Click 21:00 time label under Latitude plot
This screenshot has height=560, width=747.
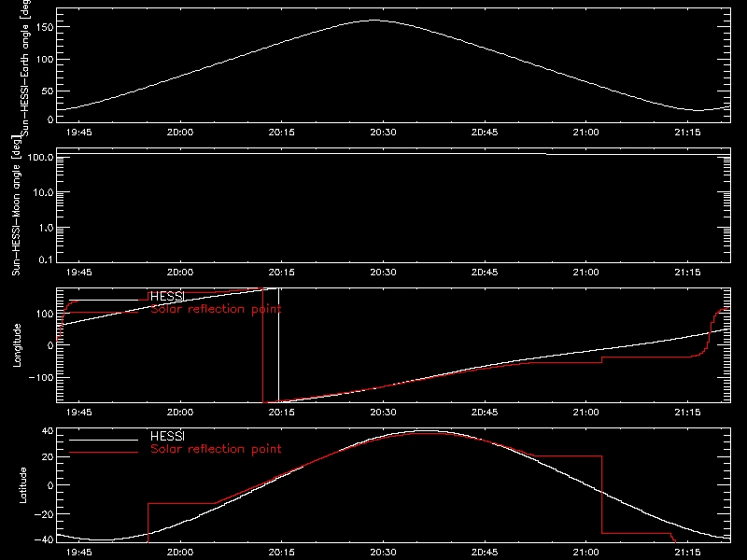coord(586,553)
